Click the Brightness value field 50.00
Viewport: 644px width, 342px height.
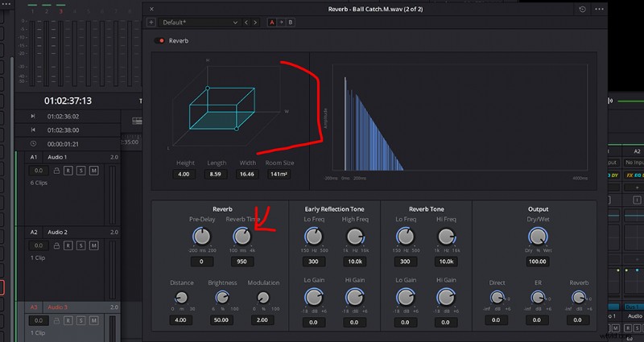coord(221,319)
